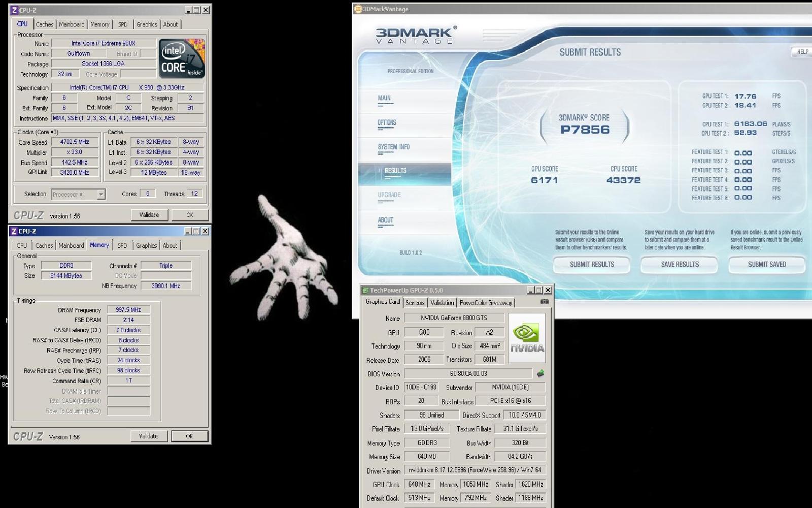Switch to Caches tab in upper CPU-Z window
The height and width of the screenshot is (508, 812).
[44, 24]
